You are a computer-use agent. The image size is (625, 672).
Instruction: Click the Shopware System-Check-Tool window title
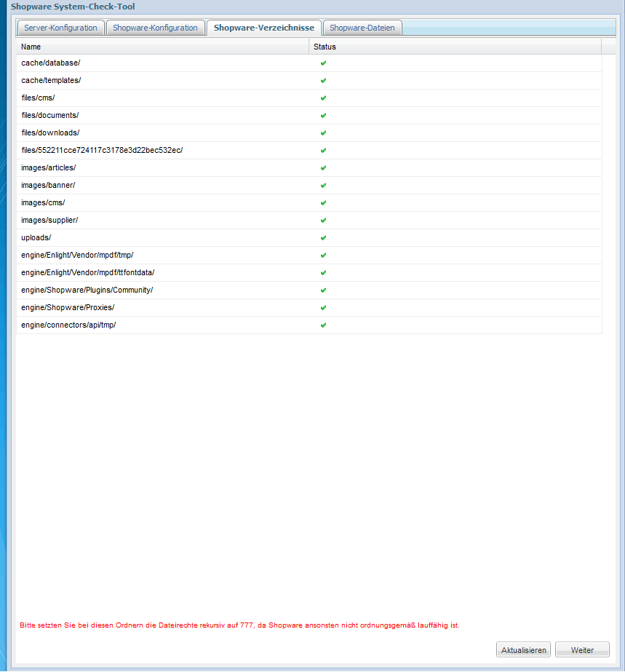[73, 7]
